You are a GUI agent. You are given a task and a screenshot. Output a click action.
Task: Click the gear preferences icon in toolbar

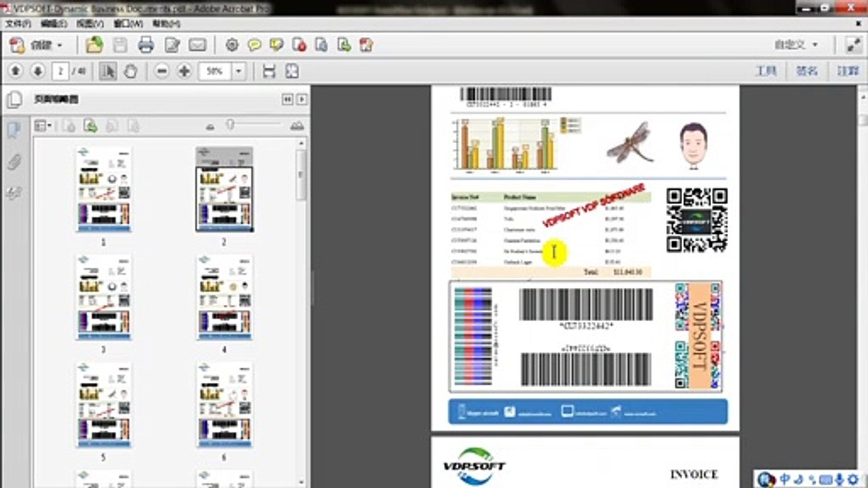point(232,45)
